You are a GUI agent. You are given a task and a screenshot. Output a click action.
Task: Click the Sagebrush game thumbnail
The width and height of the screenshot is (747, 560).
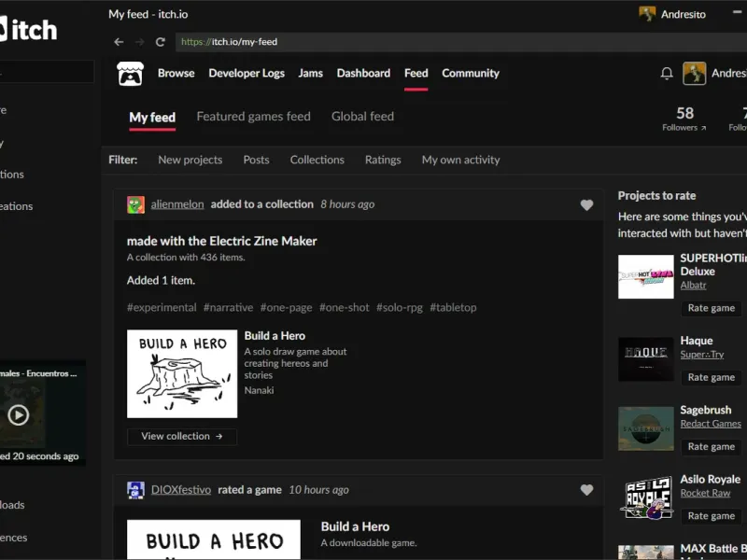(x=646, y=428)
